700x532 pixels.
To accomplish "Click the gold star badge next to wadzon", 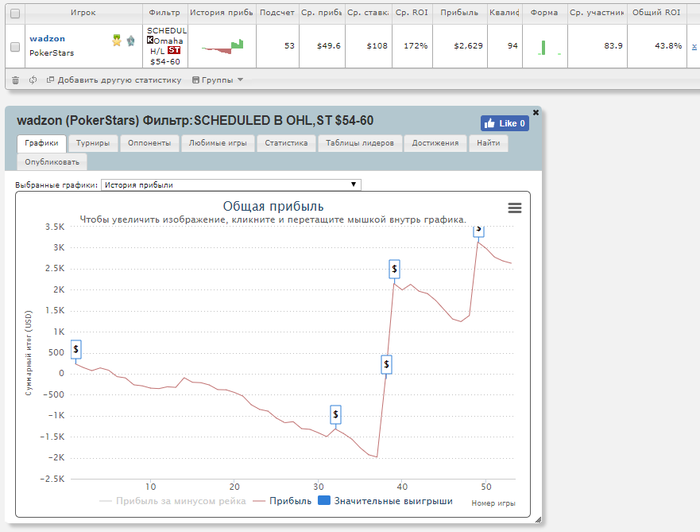I will tap(117, 41).
